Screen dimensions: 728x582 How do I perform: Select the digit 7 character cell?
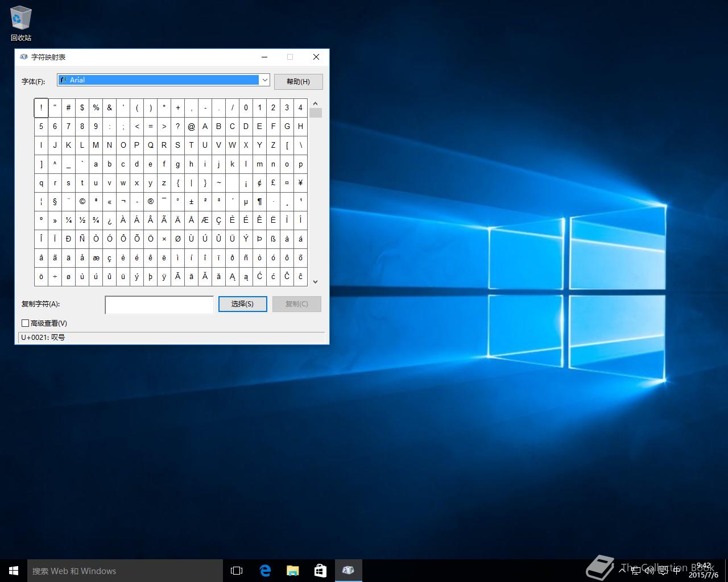[x=68, y=126]
